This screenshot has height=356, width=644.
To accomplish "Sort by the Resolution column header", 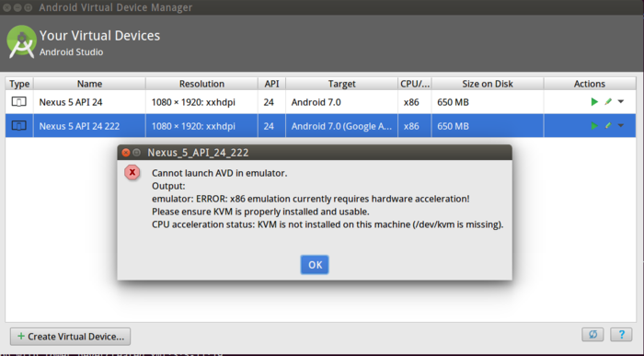I will point(201,84).
